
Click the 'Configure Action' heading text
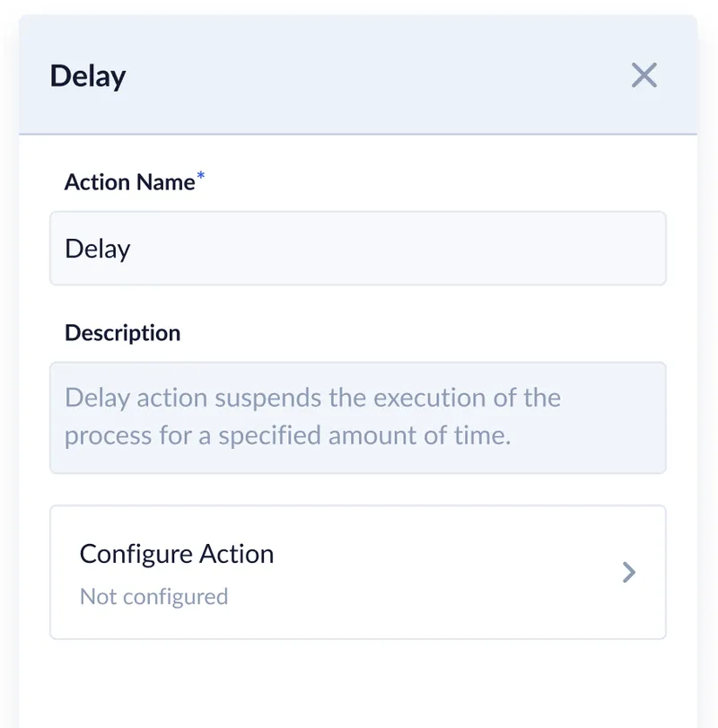pos(176,554)
